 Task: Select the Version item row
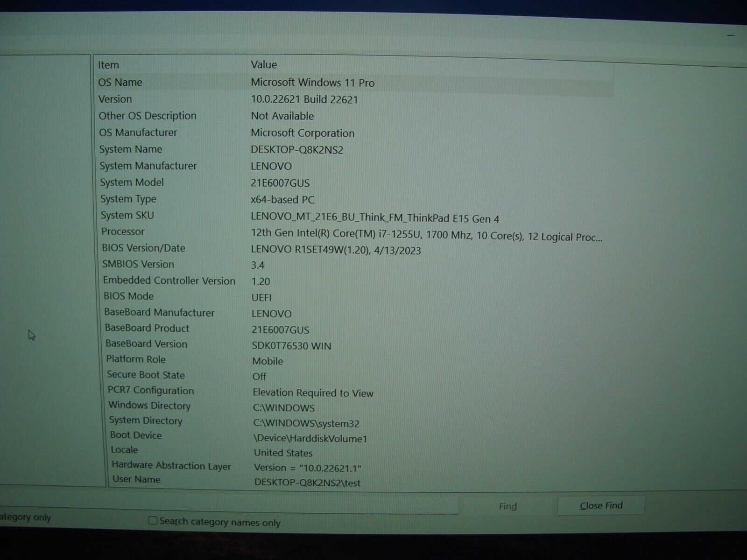(355, 99)
